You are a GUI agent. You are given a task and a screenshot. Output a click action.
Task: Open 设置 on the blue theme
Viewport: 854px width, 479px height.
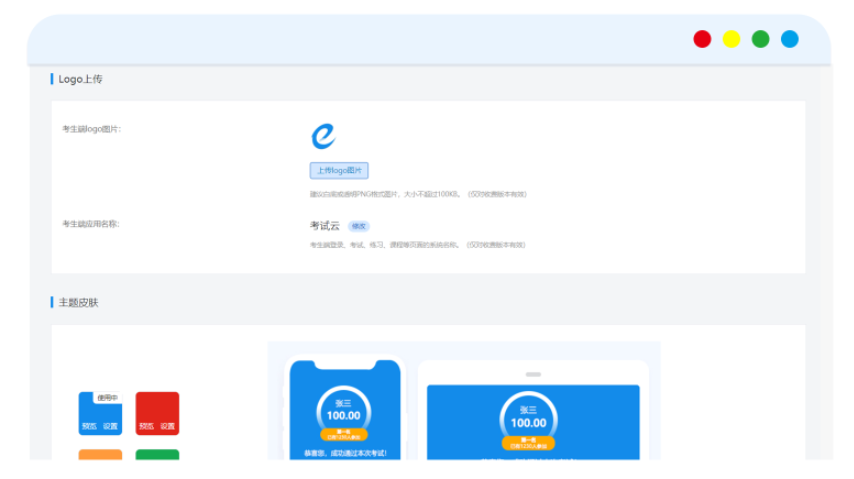[111, 426]
